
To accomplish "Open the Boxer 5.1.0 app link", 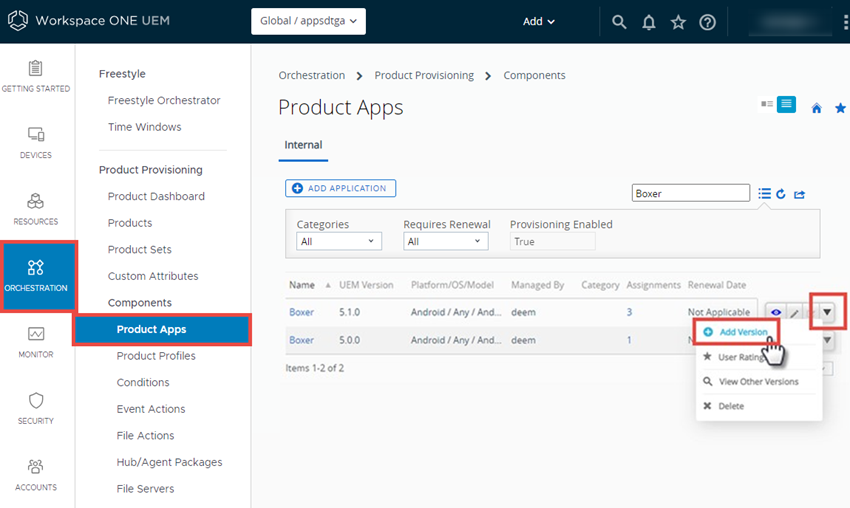I will point(301,312).
